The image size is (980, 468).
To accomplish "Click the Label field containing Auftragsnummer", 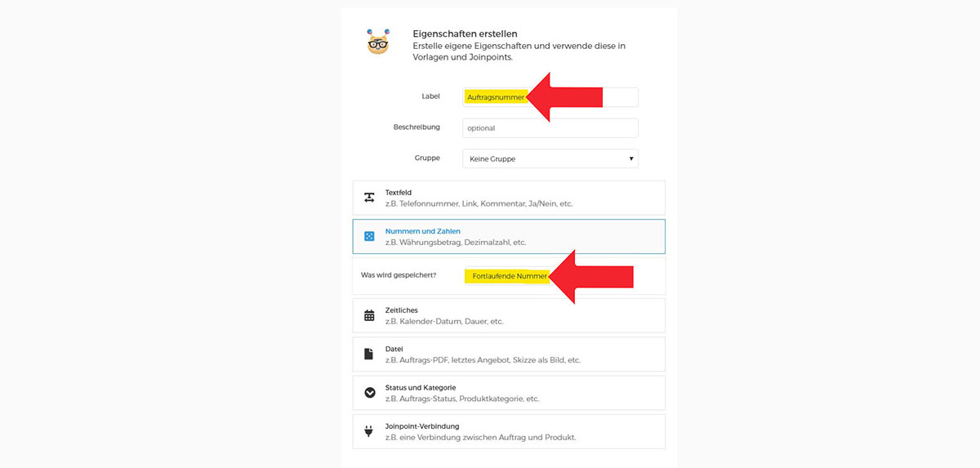I will tap(550, 97).
